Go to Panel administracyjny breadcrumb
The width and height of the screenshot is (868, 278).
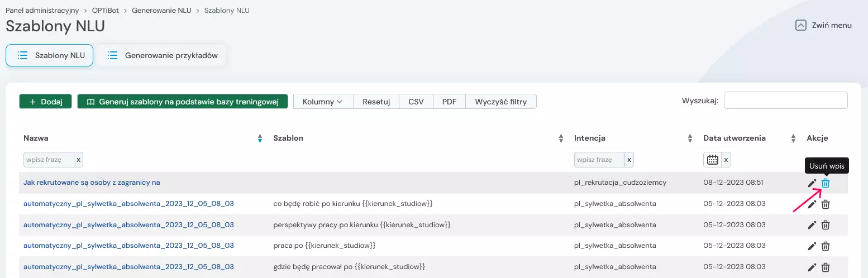42,11
